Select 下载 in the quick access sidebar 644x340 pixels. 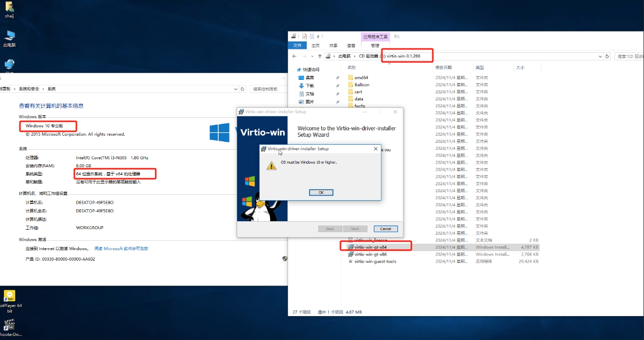click(x=310, y=85)
